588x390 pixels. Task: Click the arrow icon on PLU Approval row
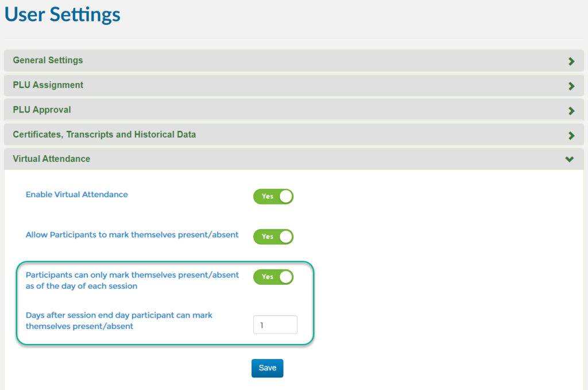pos(571,110)
